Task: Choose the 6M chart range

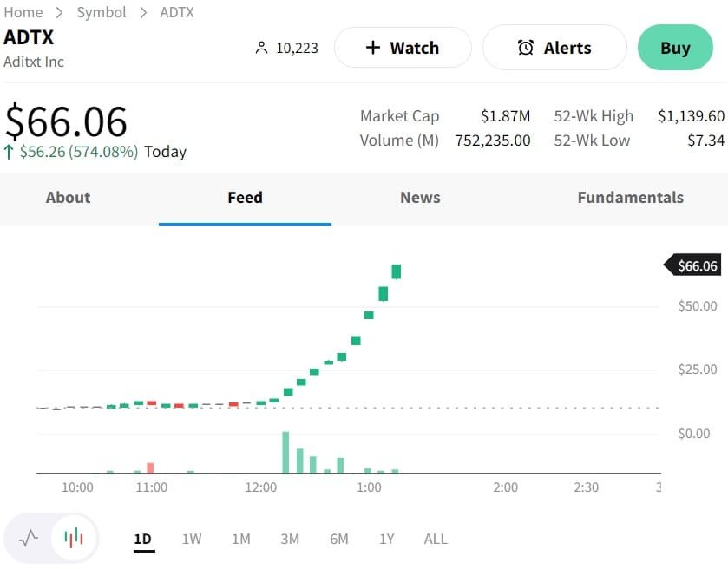Action: [x=338, y=539]
